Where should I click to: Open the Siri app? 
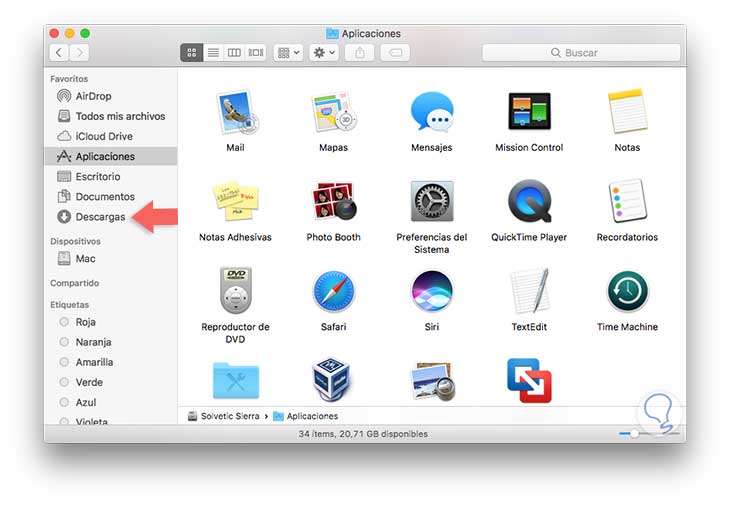tap(432, 291)
